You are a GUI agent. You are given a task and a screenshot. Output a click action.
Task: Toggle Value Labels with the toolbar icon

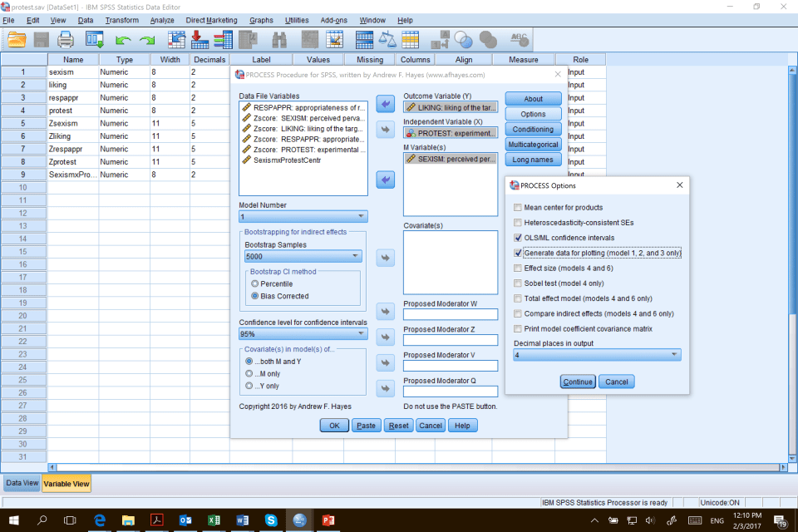(440, 38)
